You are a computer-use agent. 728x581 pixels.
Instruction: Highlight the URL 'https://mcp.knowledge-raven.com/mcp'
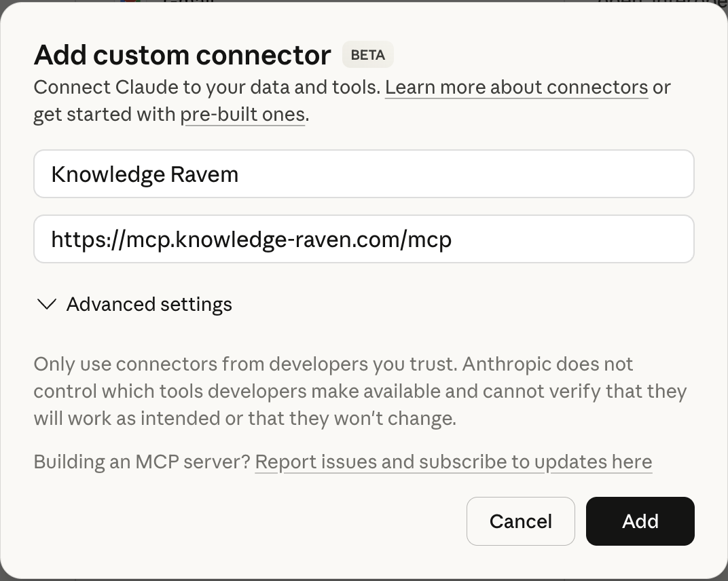(x=251, y=239)
